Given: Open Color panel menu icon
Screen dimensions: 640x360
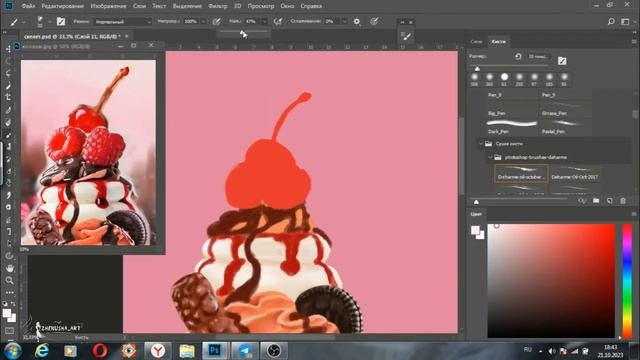Looking at the screenshot, I should pyautogui.click(x=634, y=214).
